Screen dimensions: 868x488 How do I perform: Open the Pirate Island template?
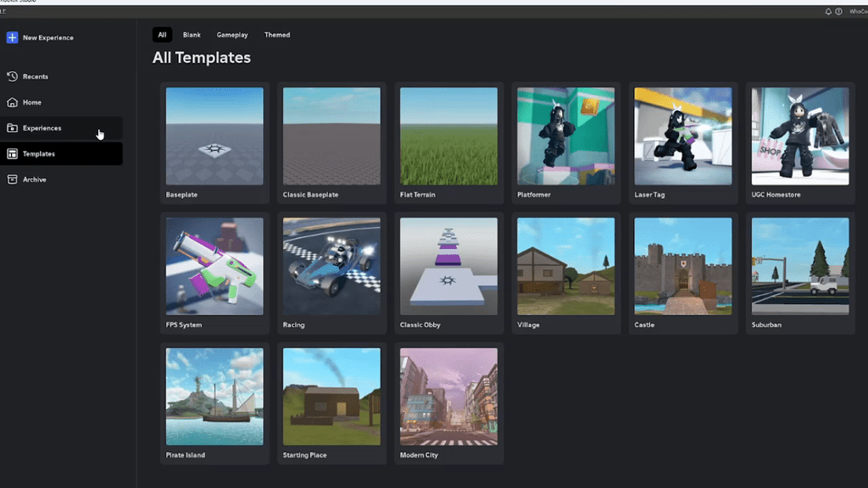coord(214,397)
